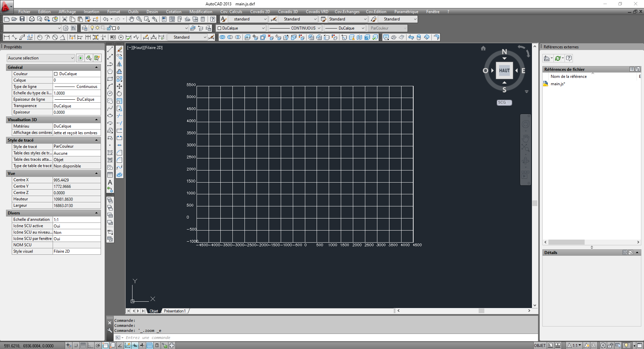Enable object snap mode
Screen dimensions: 644x349
coord(105,346)
